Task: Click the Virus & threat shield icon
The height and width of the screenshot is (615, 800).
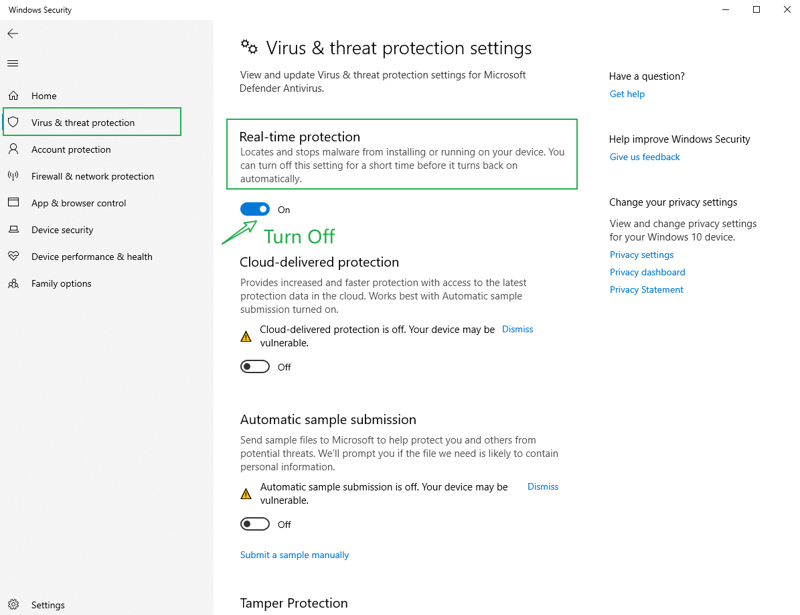Action: (14, 122)
